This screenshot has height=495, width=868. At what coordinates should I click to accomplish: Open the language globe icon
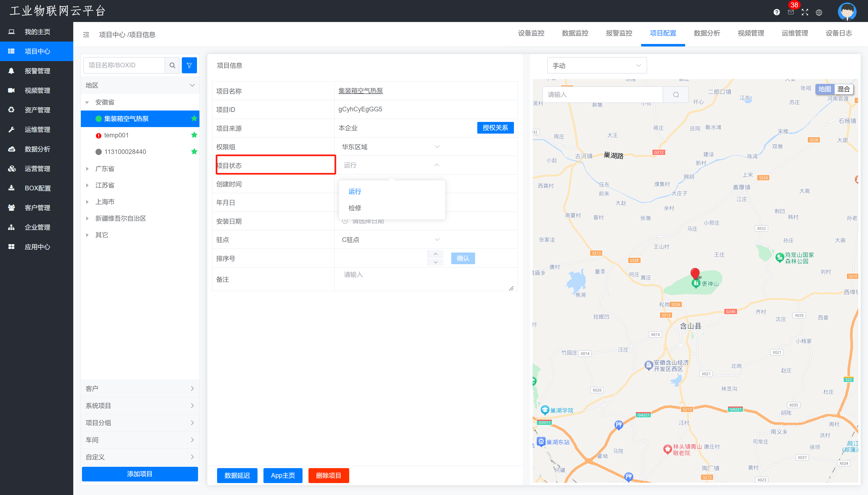[x=819, y=12]
